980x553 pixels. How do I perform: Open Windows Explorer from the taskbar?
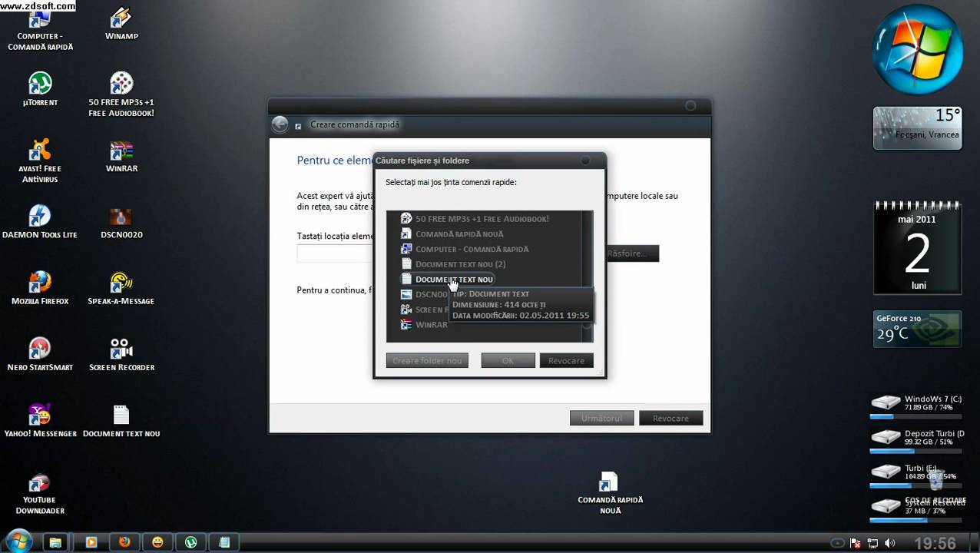coord(55,542)
